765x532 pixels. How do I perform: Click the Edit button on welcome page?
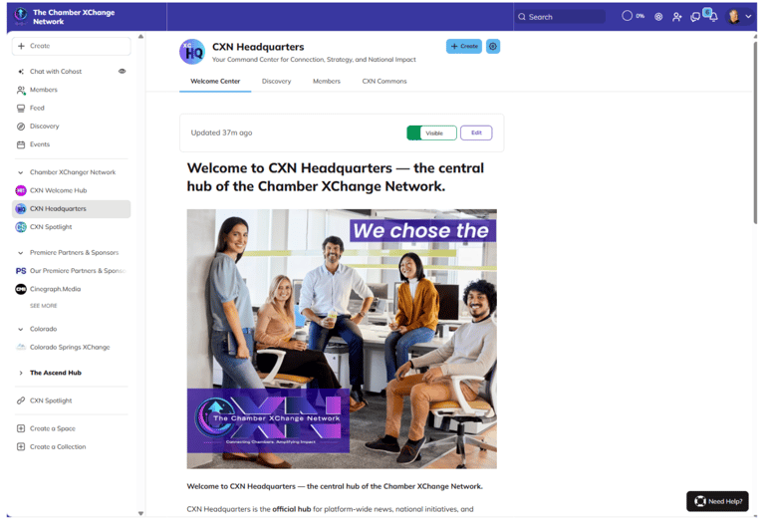coord(476,133)
